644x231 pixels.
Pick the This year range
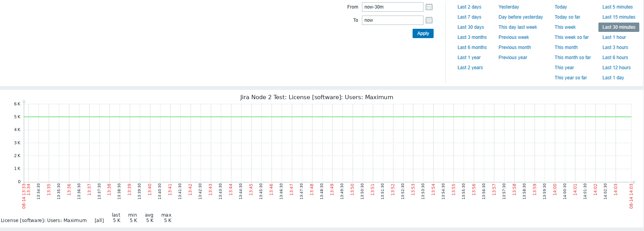click(564, 68)
